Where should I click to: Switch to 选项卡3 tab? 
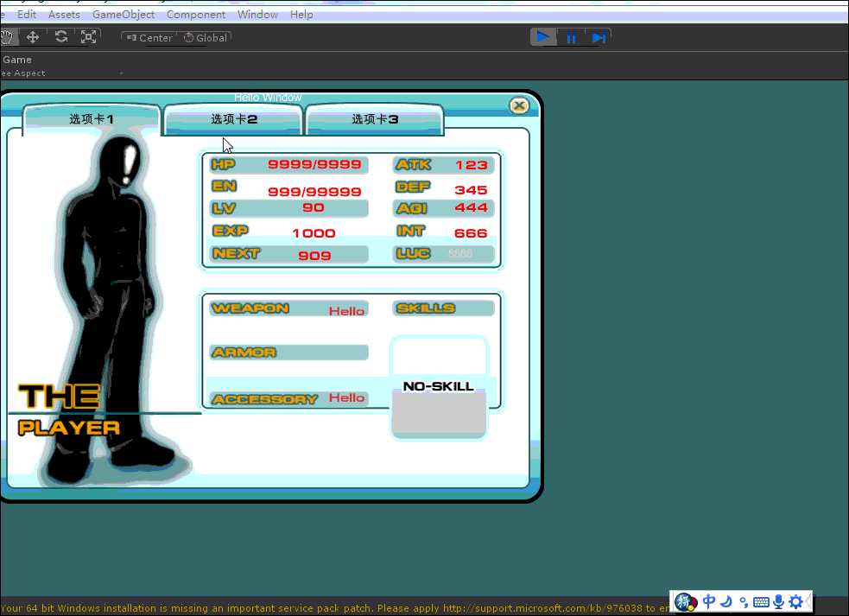point(375,119)
